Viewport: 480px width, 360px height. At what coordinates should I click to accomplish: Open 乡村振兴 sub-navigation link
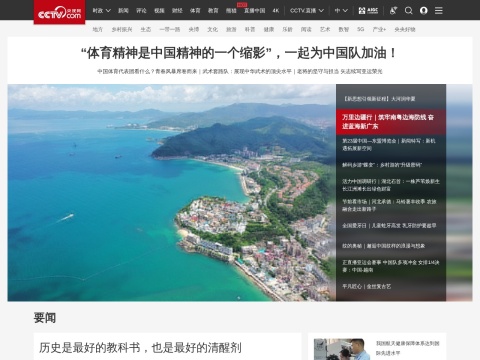pyautogui.click(x=122, y=29)
